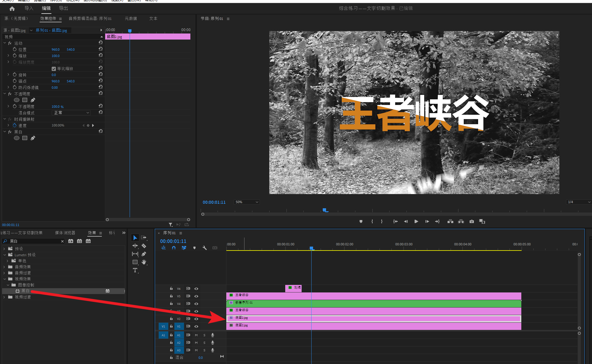
Task: Uncheck the 等比缩放 checkbox
Action: click(54, 69)
